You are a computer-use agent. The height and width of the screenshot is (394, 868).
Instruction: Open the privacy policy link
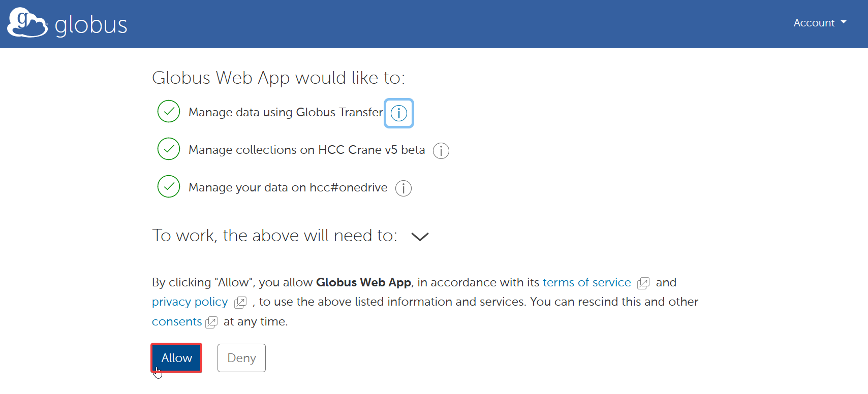(190, 302)
